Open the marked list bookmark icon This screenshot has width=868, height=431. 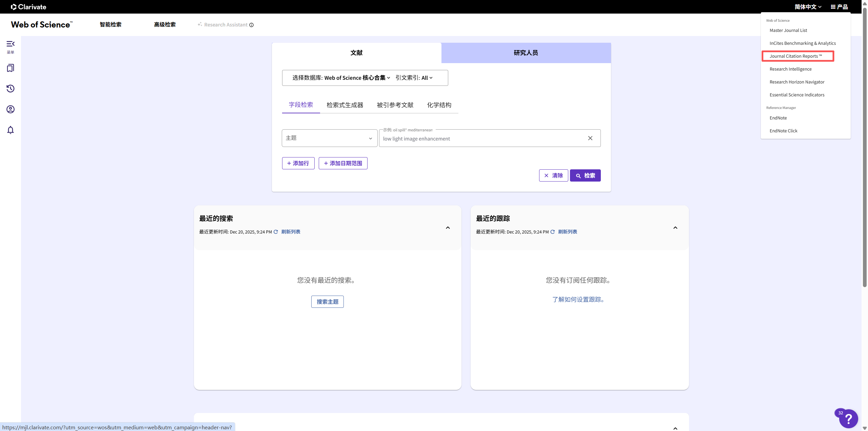click(x=11, y=68)
